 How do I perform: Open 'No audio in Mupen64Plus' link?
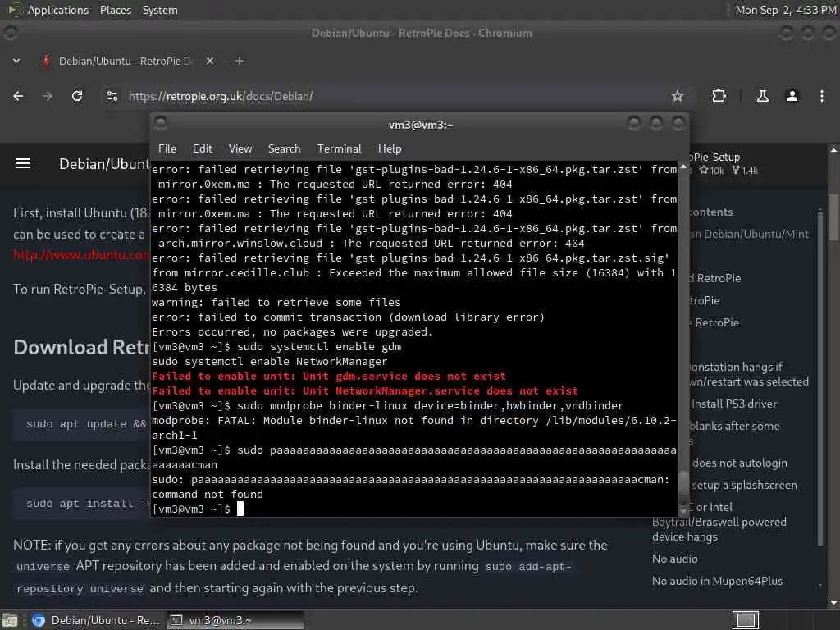point(717,581)
